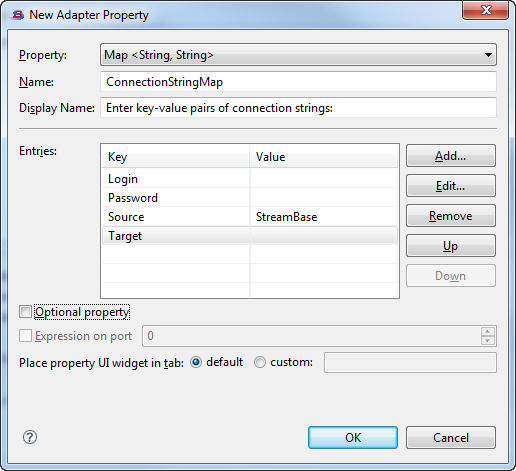Click the help question mark icon
The width and height of the screenshot is (516, 471).
pos(30,437)
